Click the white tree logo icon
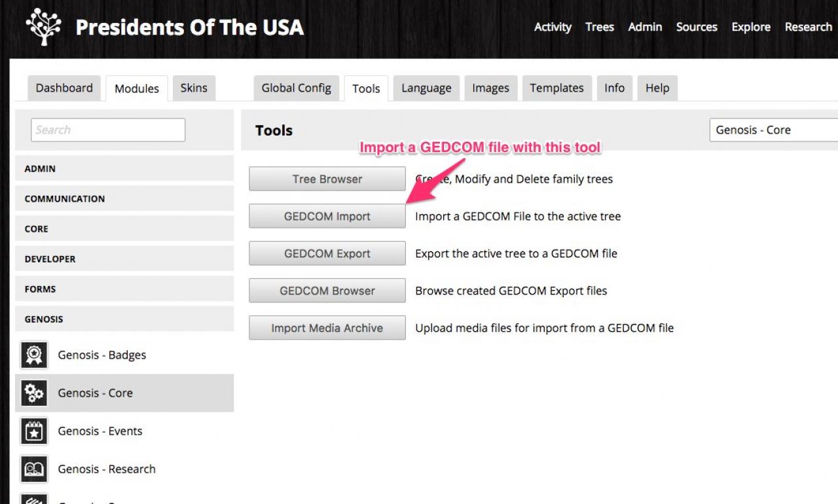The height and width of the screenshot is (504, 838). pyautogui.click(x=43, y=27)
